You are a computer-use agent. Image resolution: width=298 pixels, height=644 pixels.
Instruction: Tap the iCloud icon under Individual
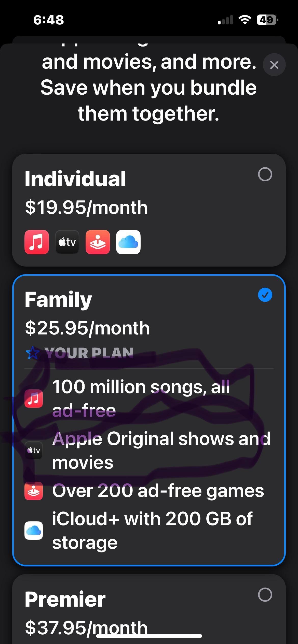[x=128, y=242]
